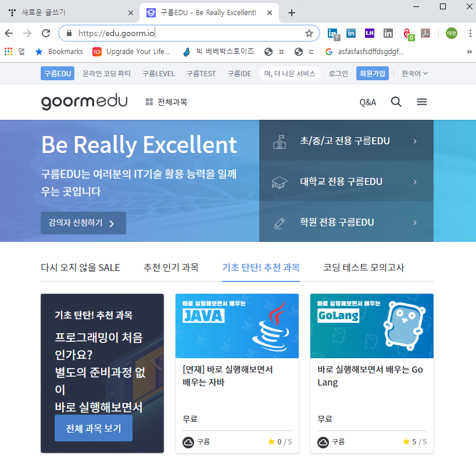
Task: Open 대학교 전용 구름EDU
Action: (x=346, y=181)
